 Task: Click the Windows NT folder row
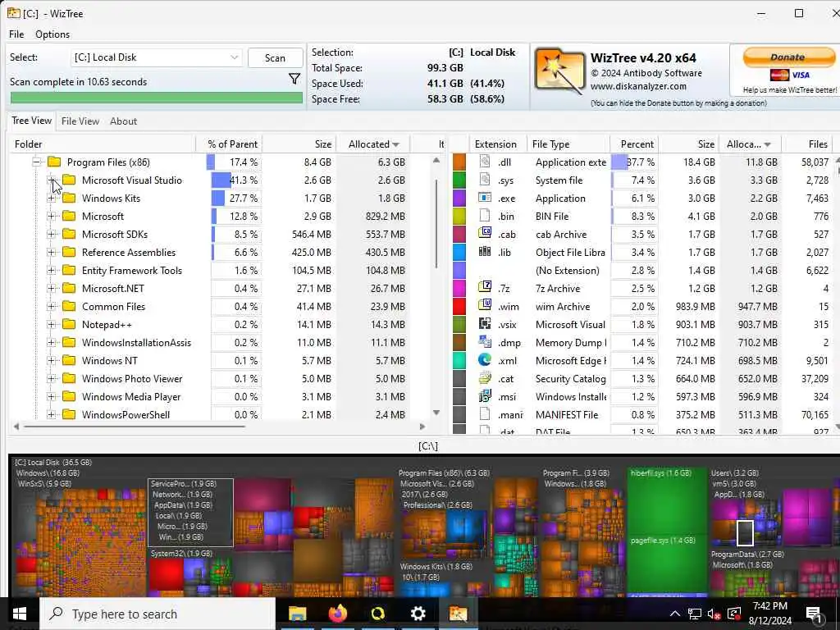pos(110,361)
